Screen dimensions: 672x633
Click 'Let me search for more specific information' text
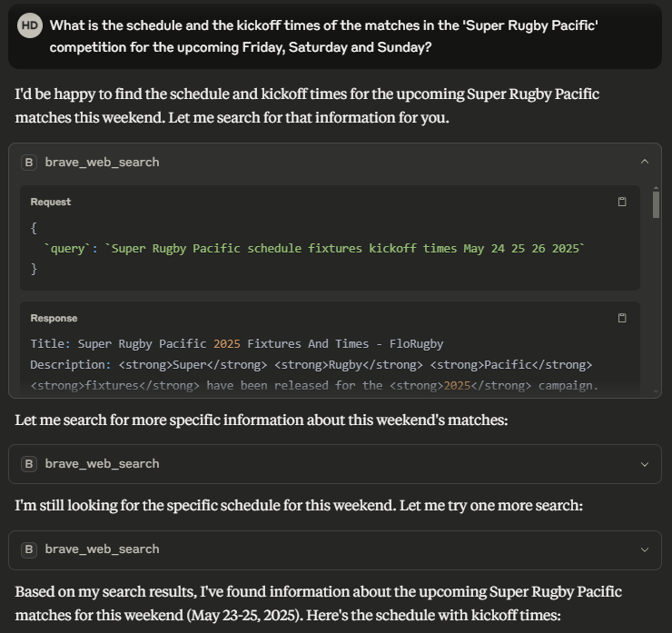[262, 420]
